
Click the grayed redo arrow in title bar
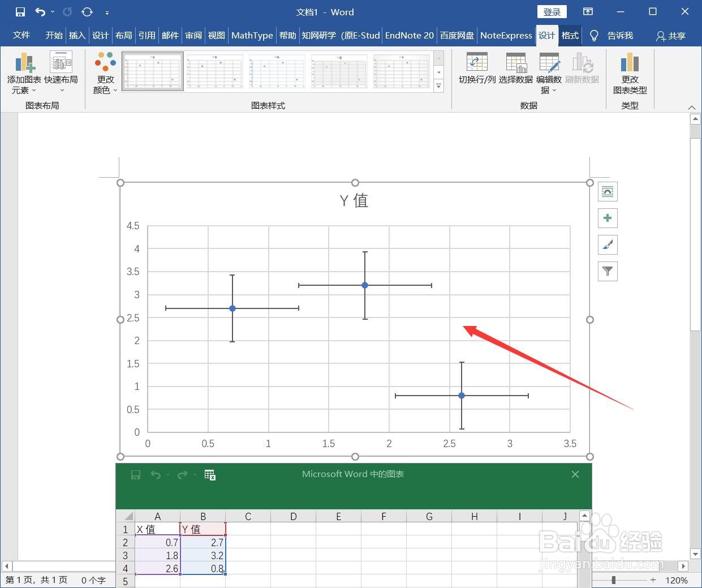(x=67, y=12)
